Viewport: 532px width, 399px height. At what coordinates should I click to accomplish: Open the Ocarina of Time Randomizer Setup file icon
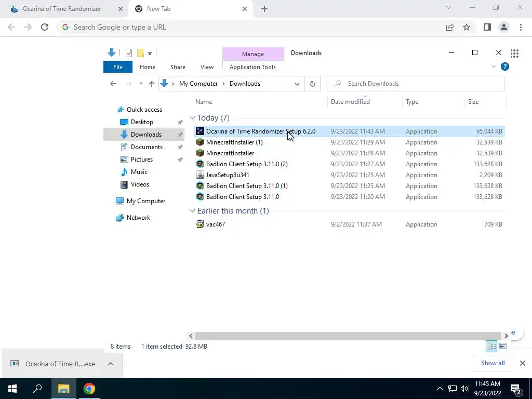coord(200,131)
